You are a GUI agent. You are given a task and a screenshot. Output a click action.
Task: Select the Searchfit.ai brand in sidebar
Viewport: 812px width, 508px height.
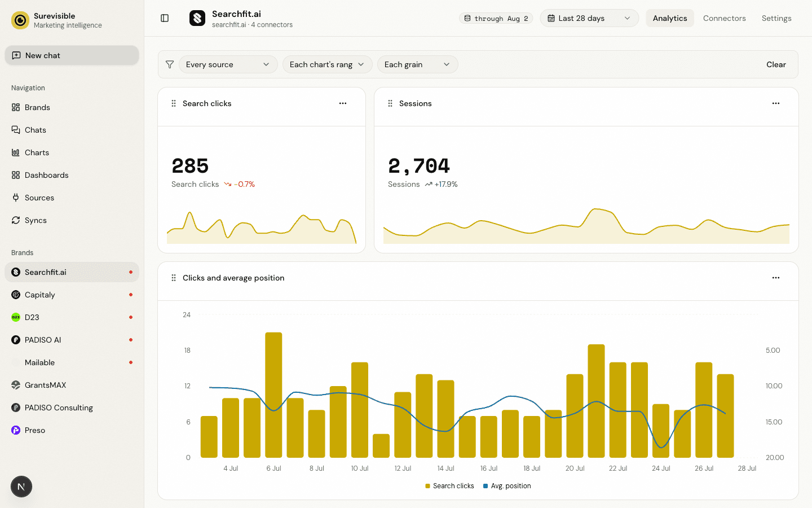pyautogui.click(x=72, y=272)
